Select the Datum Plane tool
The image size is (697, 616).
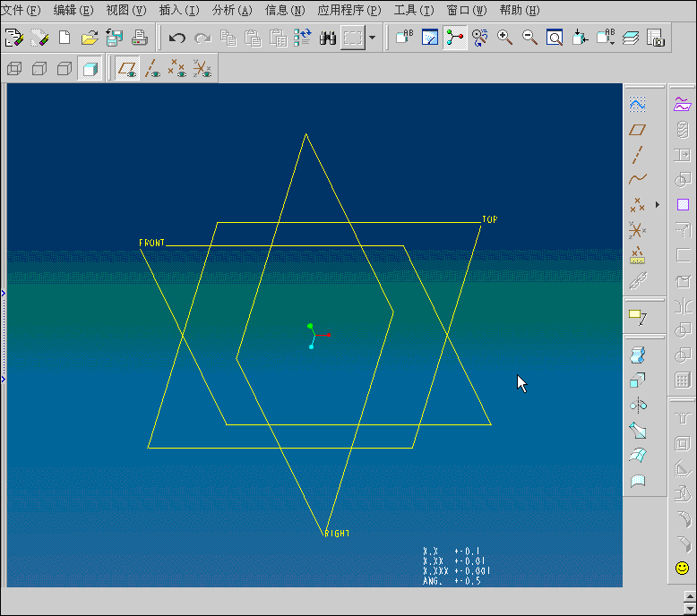point(638,130)
